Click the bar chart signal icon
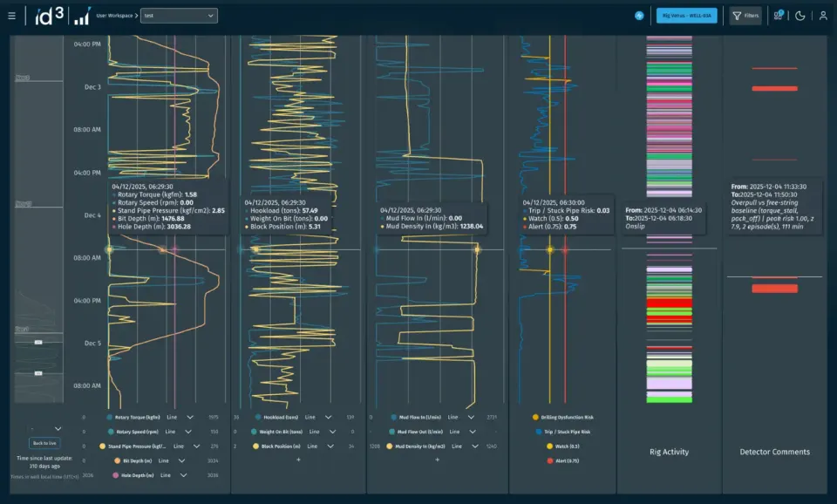Viewport: 837px width, 504px height. pyautogui.click(x=82, y=17)
